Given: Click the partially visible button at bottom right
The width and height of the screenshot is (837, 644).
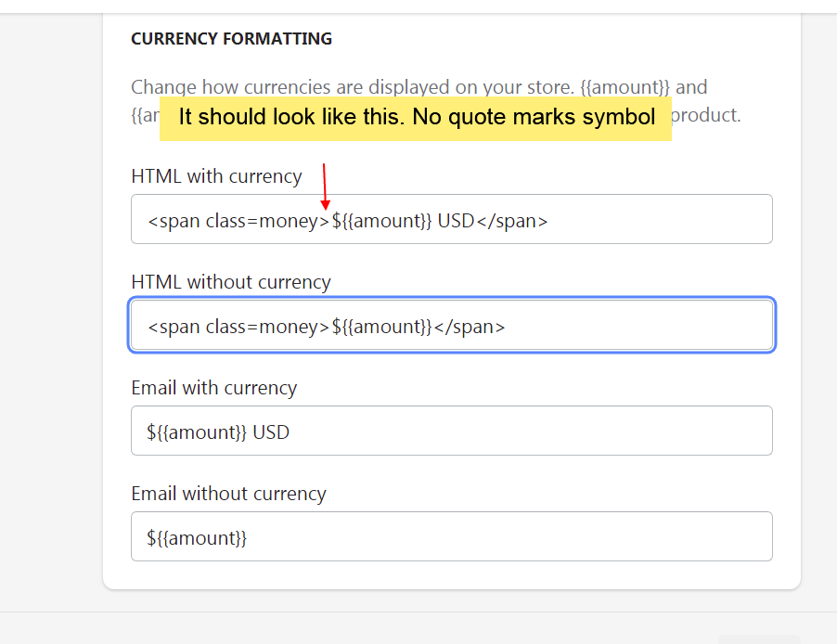Looking at the screenshot, I should [758, 639].
